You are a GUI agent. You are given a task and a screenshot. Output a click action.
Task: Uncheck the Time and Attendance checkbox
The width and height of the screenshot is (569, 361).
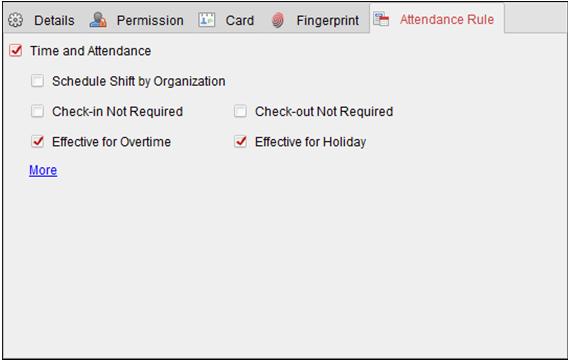[x=16, y=51]
